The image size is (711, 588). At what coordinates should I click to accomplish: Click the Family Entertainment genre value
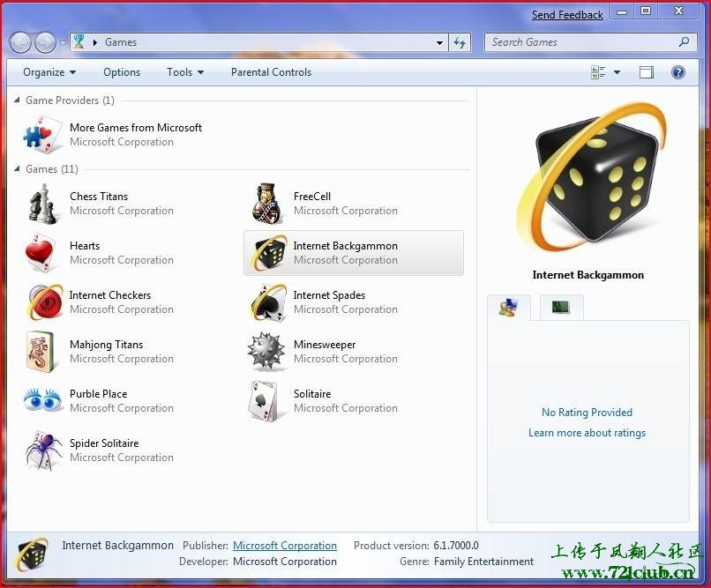click(x=483, y=562)
